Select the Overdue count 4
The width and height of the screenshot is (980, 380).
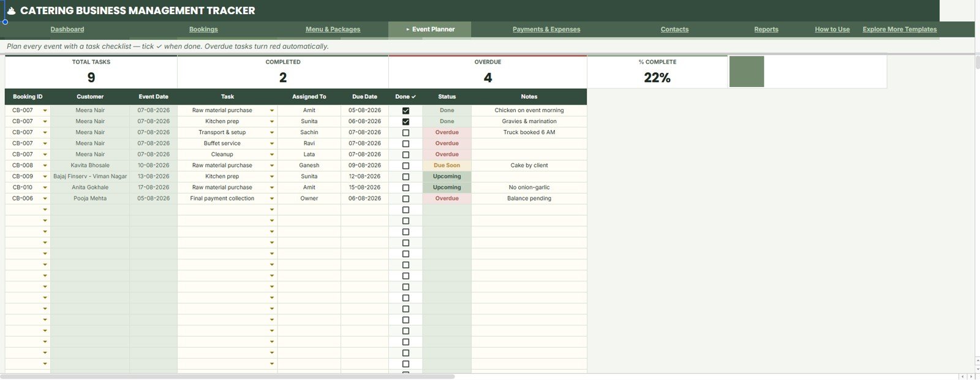point(488,78)
